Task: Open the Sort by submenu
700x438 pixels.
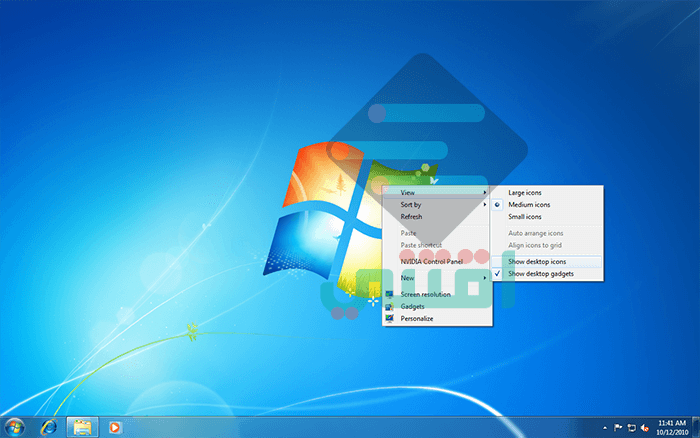Action: (437, 204)
